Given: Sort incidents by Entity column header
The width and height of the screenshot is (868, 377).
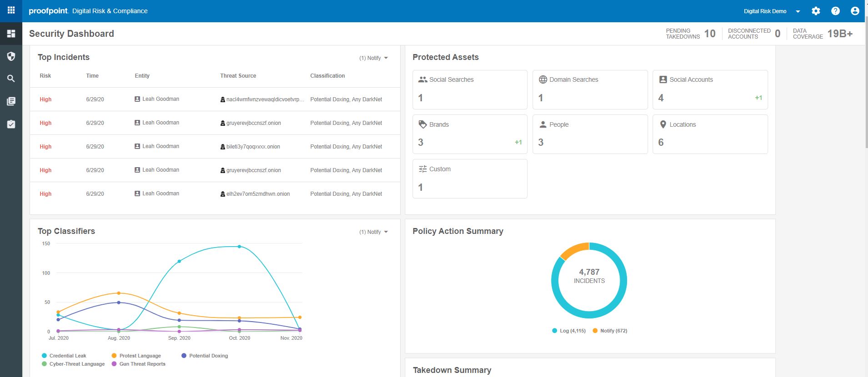Looking at the screenshot, I should click(142, 76).
